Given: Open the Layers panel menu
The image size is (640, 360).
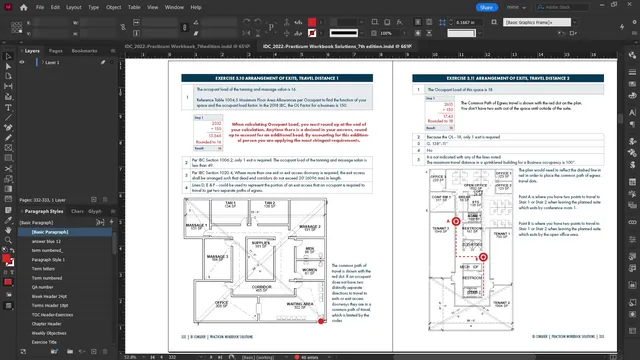Looking at the screenshot, I should pos(113,51).
